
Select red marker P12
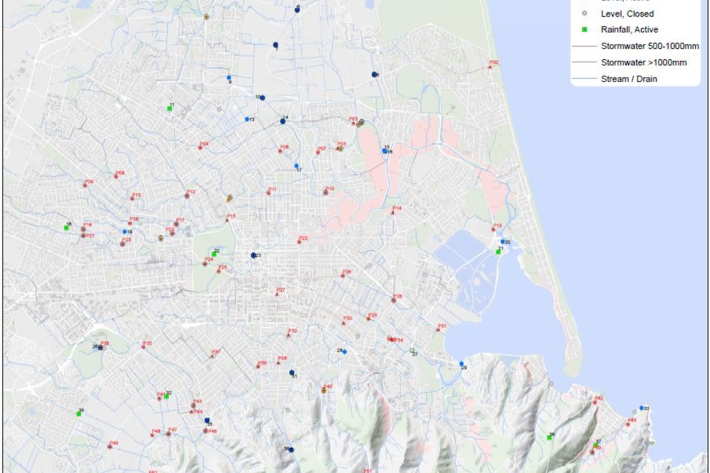click(187, 196)
